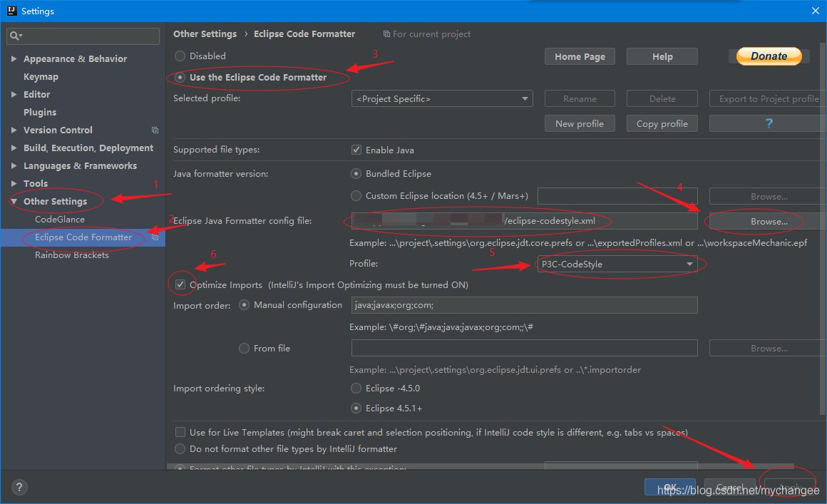
Task: Click the New profile button
Action: point(579,123)
